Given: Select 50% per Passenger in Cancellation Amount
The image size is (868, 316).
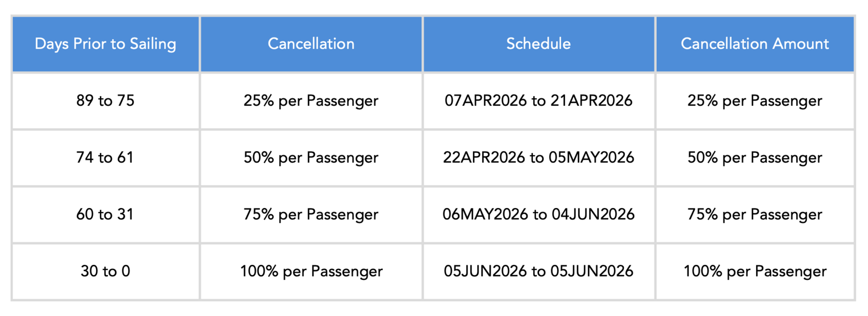Looking at the screenshot, I should (755, 158).
